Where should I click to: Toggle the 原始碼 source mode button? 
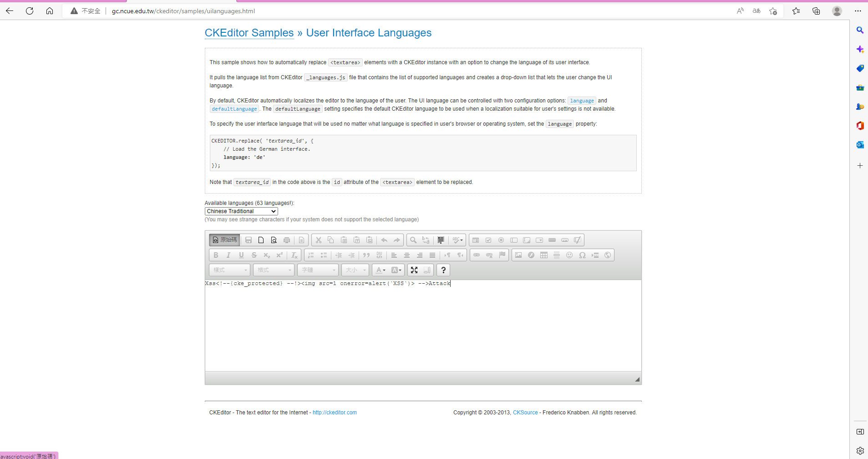pos(225,240)
